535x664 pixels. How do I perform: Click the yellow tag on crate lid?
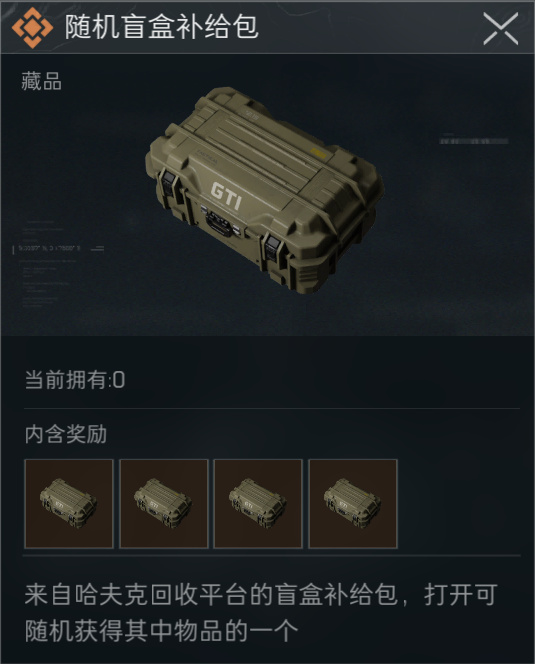point(318,153)
